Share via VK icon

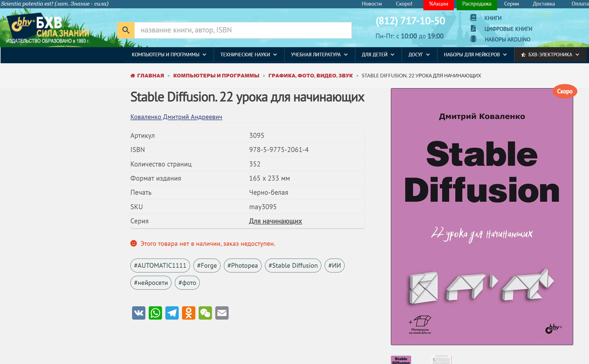[139, 313]
